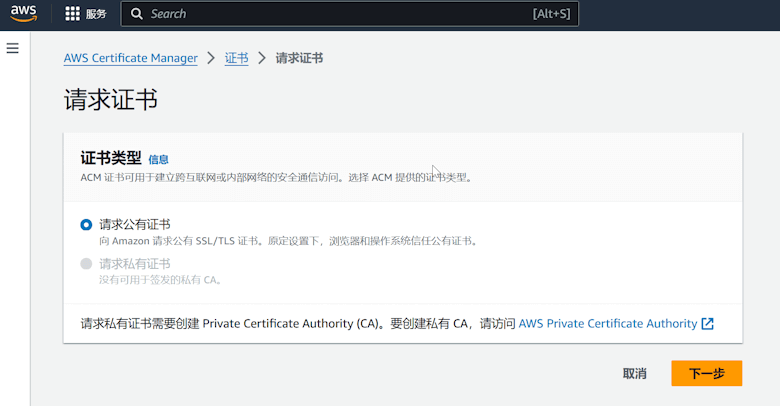This screenshot has width=780, height=406.
Task: Open AWS Private Certificate Authority link
Action: pyautogui.click(x=608, y=324)
